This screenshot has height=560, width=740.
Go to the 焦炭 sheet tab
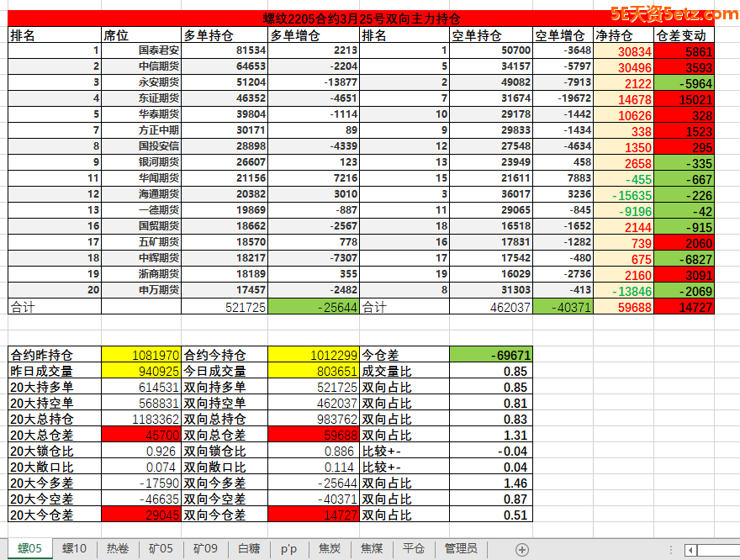point(330,549)
